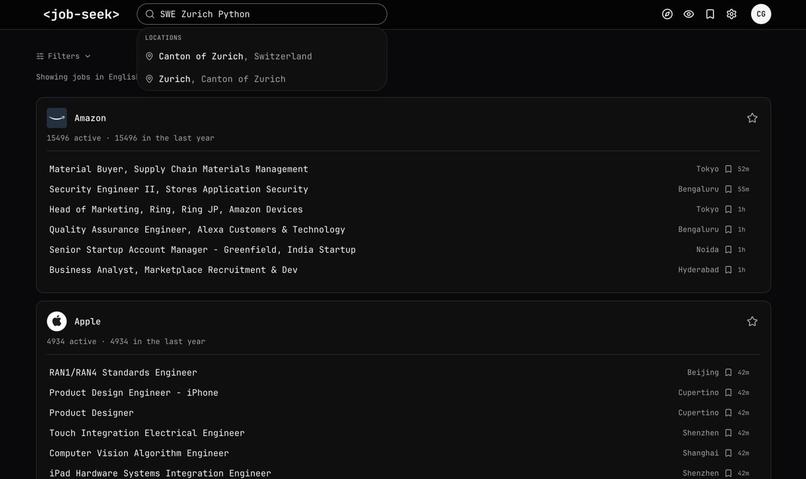Screen dimensions: 806x479
Task: Open Touch Integration Electrical Engineer job
Action: click(x=146, y=433)
